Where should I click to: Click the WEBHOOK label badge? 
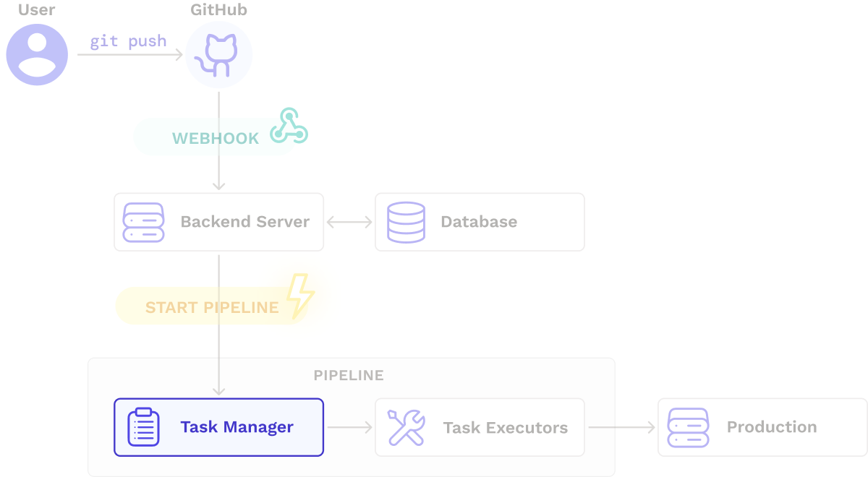point(215,137)
